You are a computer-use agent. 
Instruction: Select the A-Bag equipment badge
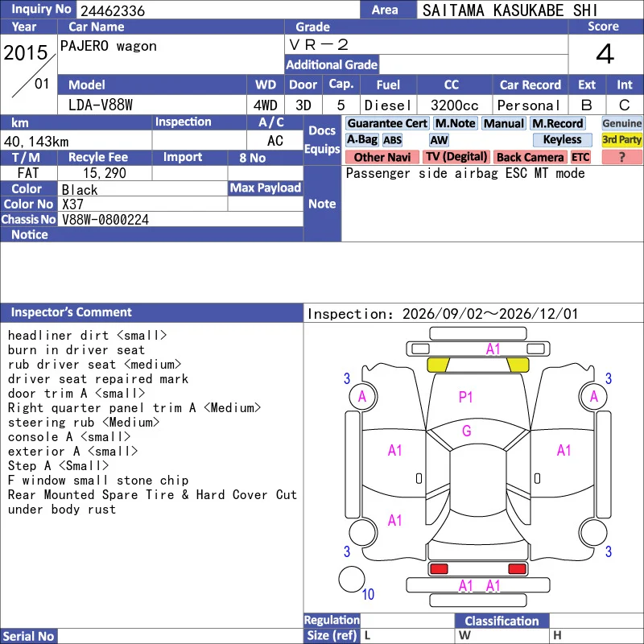[361, 139]
